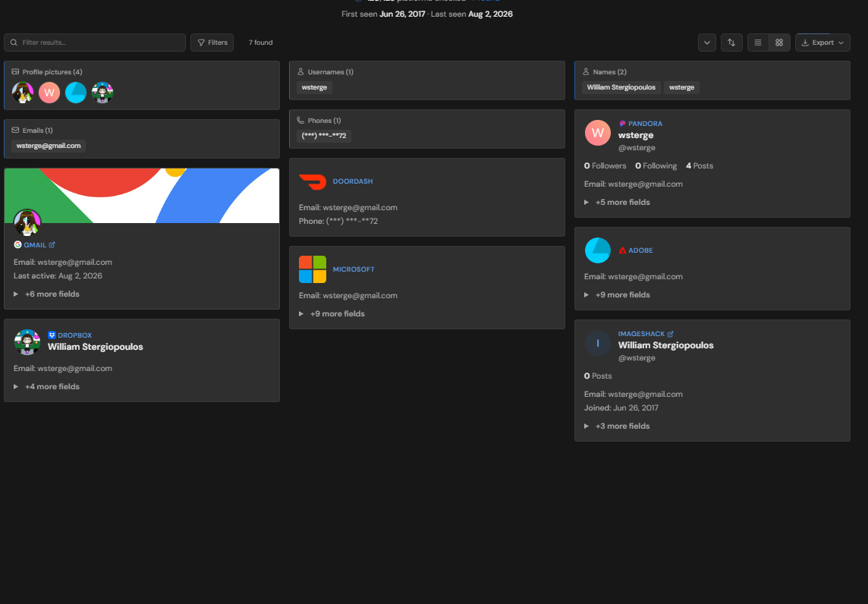The height and width of the screenshot is (604, 868).
Task: Click the Pandora logo icon
Action: [622, 124]
